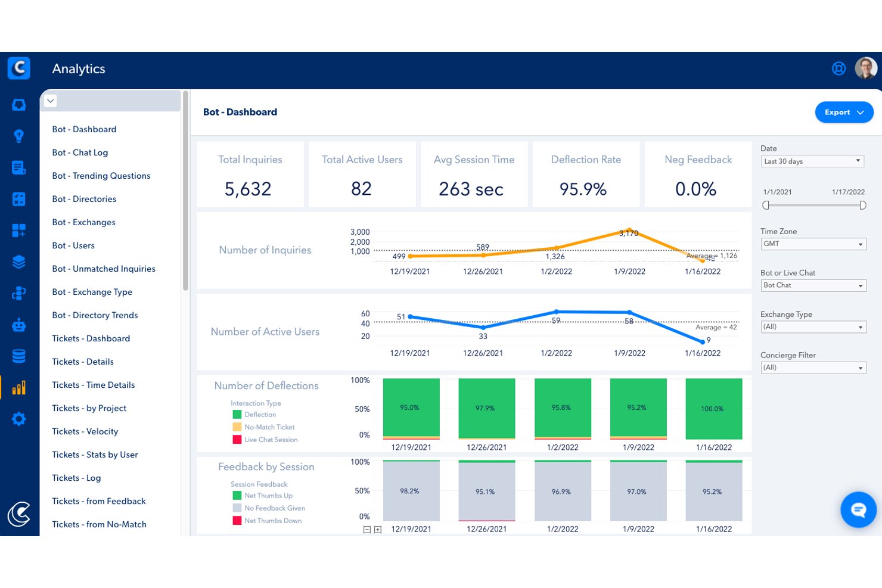Click the red Live Chat Session swatch
Screen dimensions: 882x588
coord(237,440)
